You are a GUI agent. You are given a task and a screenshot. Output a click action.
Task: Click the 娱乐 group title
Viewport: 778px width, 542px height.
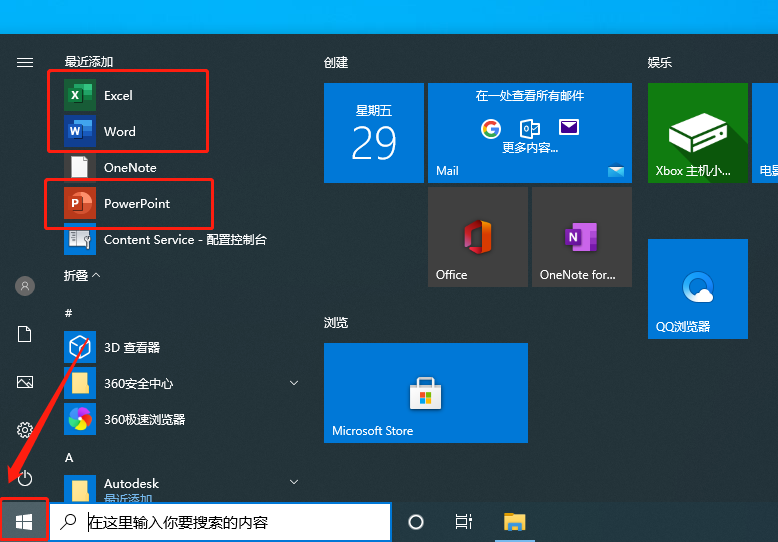(x=659, y=63)
